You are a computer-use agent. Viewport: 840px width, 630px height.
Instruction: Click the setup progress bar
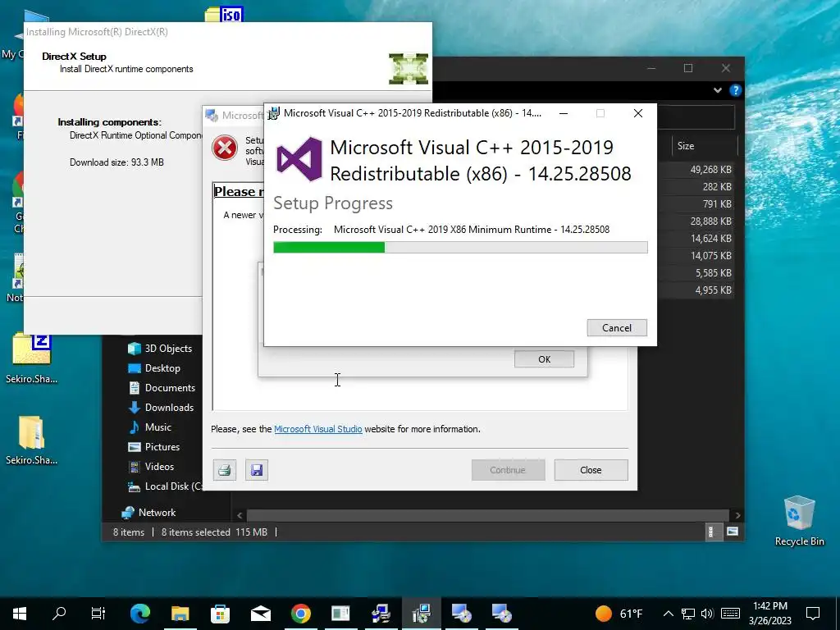click(x=460, y=247)
